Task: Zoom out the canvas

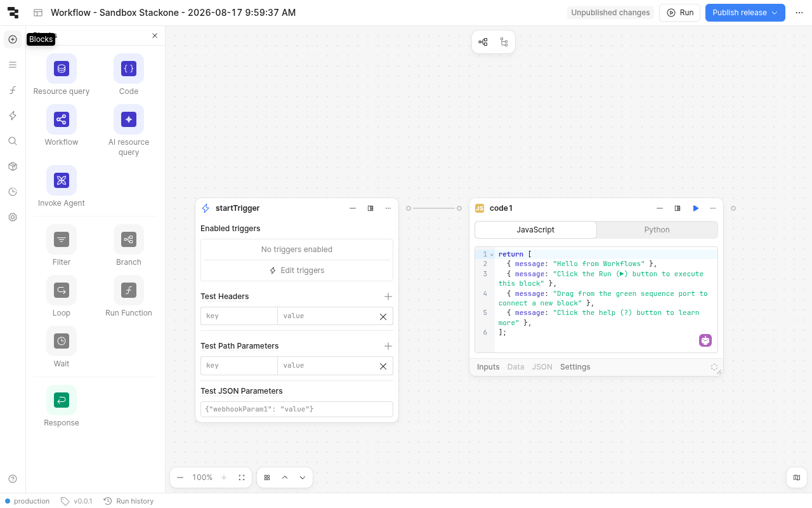Action: pyautogui.click(x=180, y=478)
